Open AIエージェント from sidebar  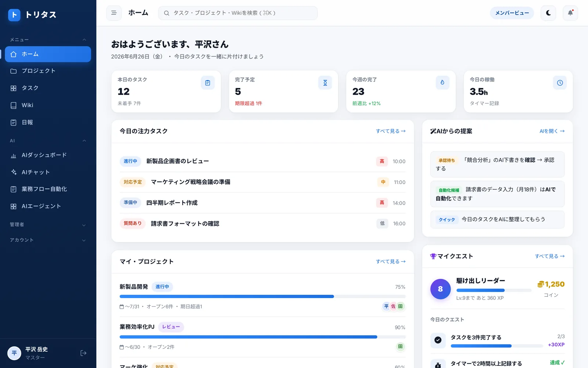pyautogui.click(x=48, y=206)
